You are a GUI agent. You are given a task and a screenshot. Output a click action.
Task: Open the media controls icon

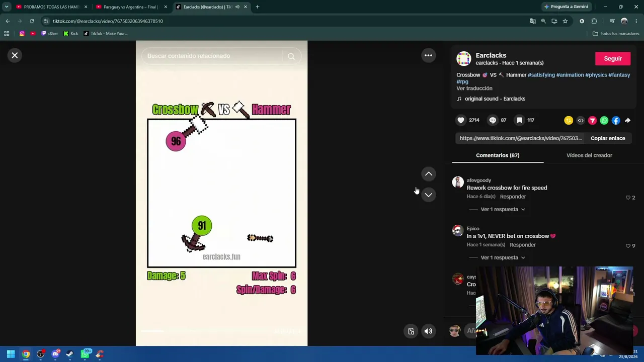[x=612, y=21]
